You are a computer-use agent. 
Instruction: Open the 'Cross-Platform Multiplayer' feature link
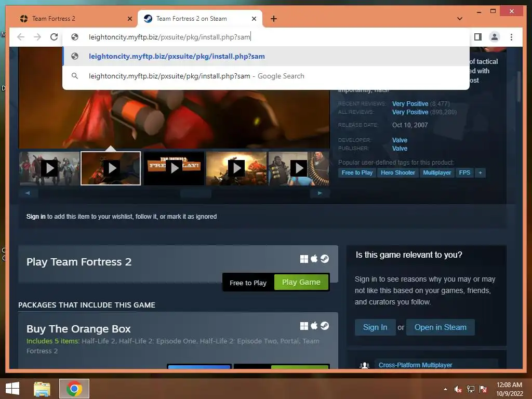coord(415,365)
